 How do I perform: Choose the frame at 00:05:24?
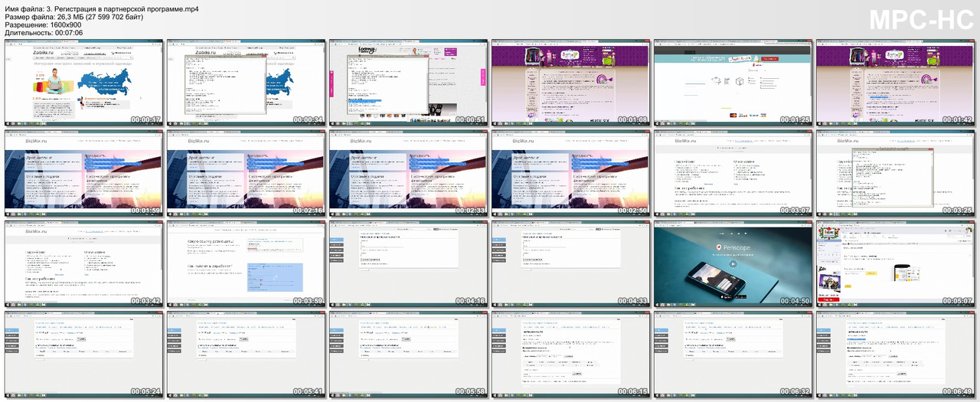point(83,355)
